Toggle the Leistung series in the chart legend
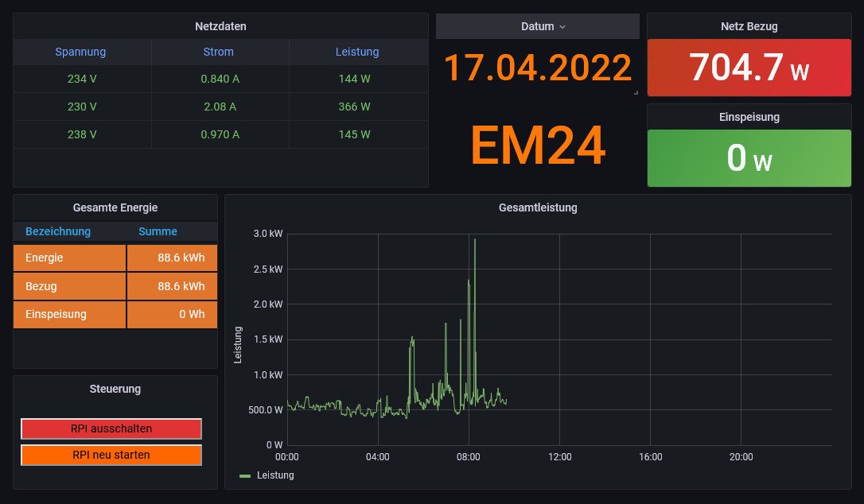This screenshot has height=504, width=864. (275, 475)
